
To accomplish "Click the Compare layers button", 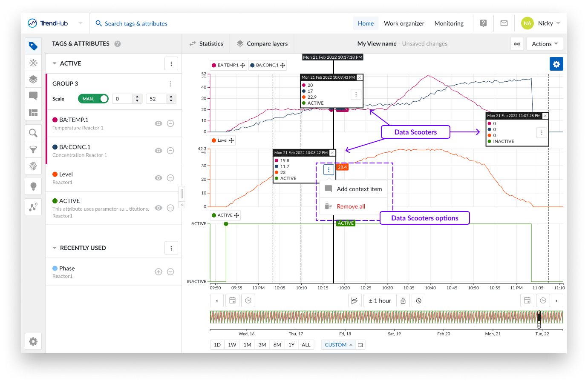I will click(262, 44).
